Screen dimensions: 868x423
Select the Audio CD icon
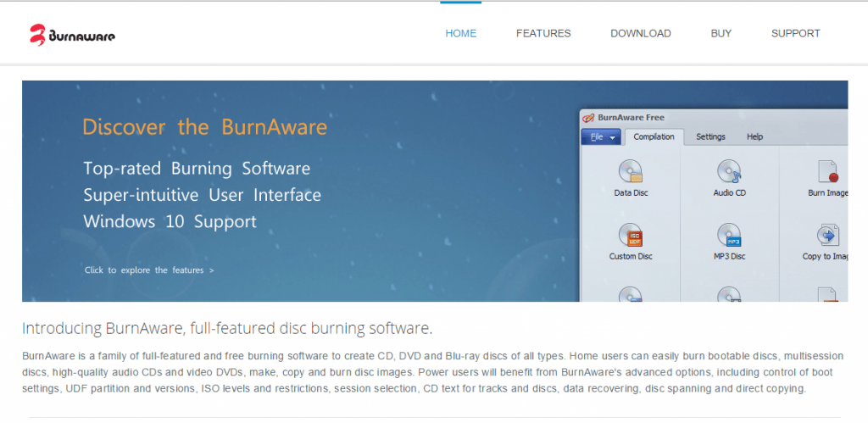[x=730, y=171]
